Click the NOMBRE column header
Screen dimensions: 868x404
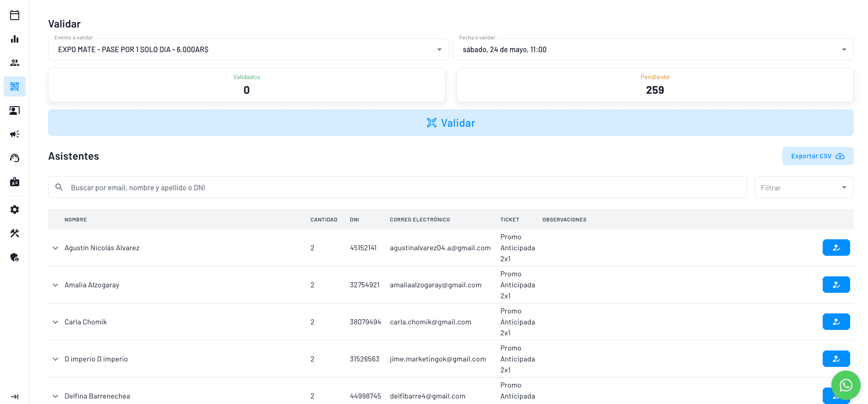tap(76, 220)
